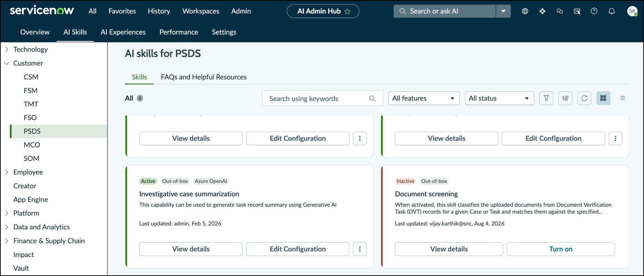The width and height of the screenshot is (644, 276).
Task: Open the globe language selector icon
Action: 525,11
